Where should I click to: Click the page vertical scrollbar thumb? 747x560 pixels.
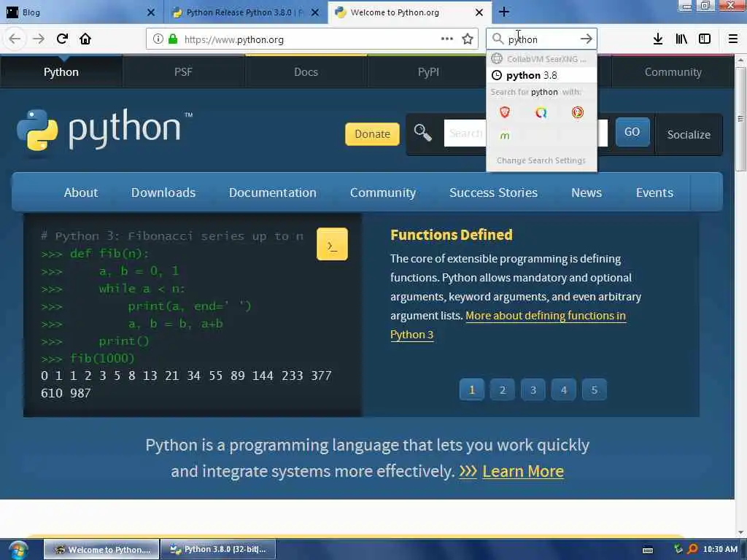[x=740, y=119]
